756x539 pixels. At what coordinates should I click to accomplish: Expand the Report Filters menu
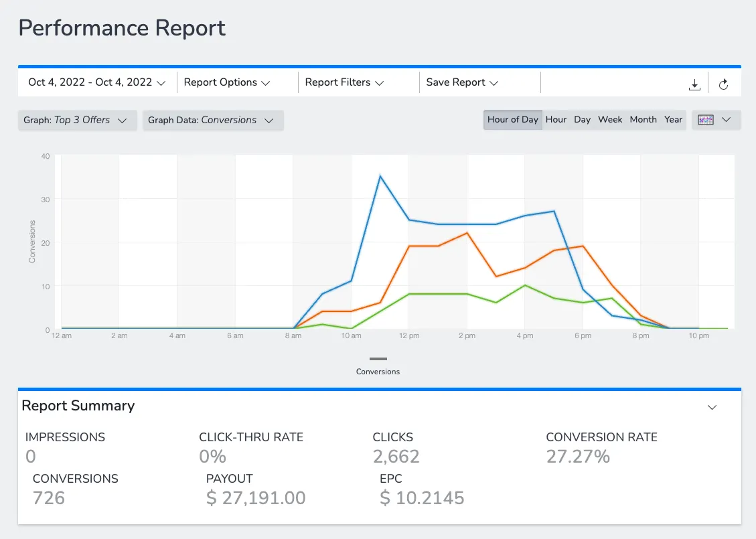pos(344,82)
